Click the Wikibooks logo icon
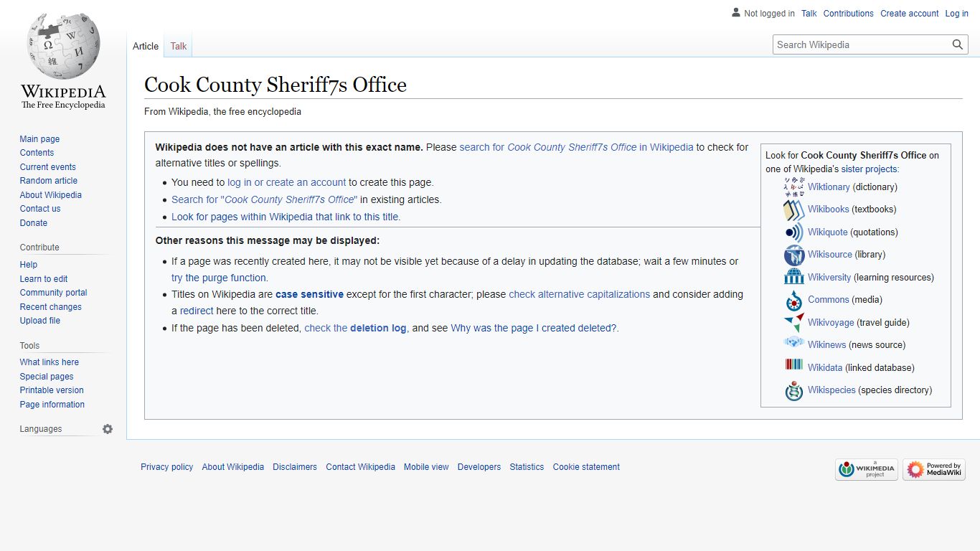Image resolution: width=980 pixels, height=551 pixels. 794,209
